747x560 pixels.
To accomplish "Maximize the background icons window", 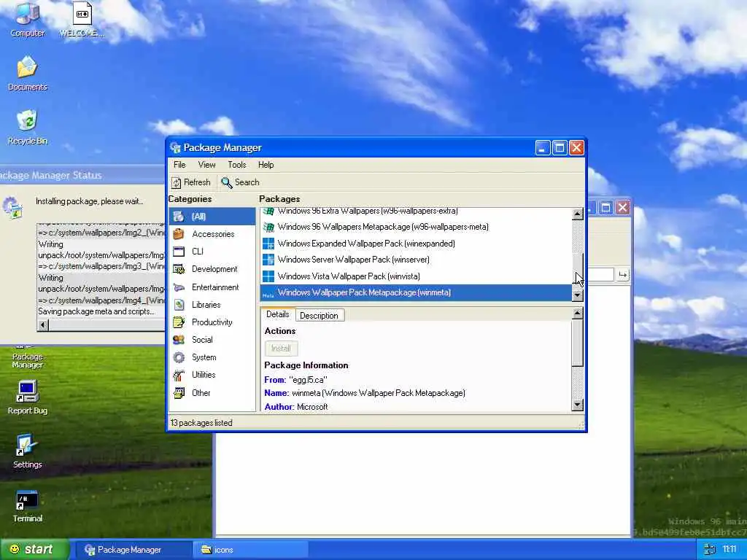I will [606, 208].
